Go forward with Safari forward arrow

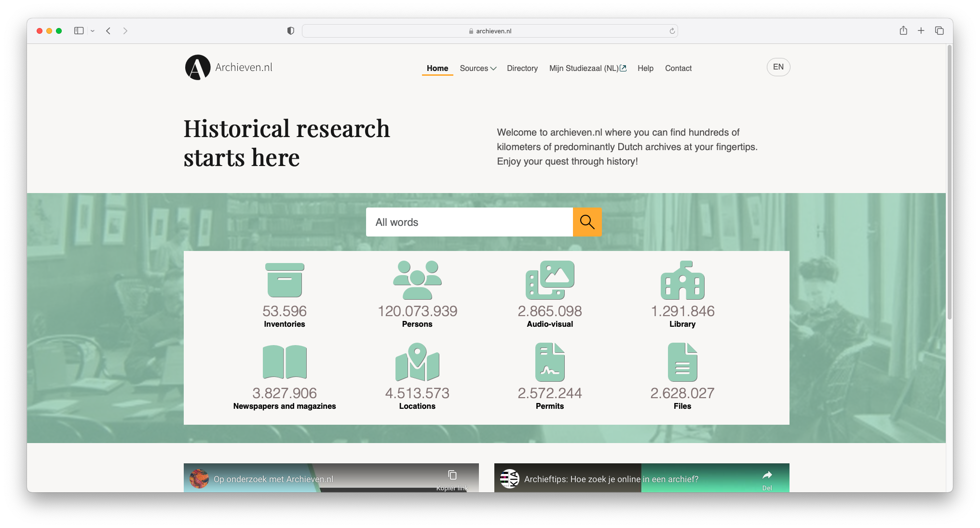pos(125,31)
